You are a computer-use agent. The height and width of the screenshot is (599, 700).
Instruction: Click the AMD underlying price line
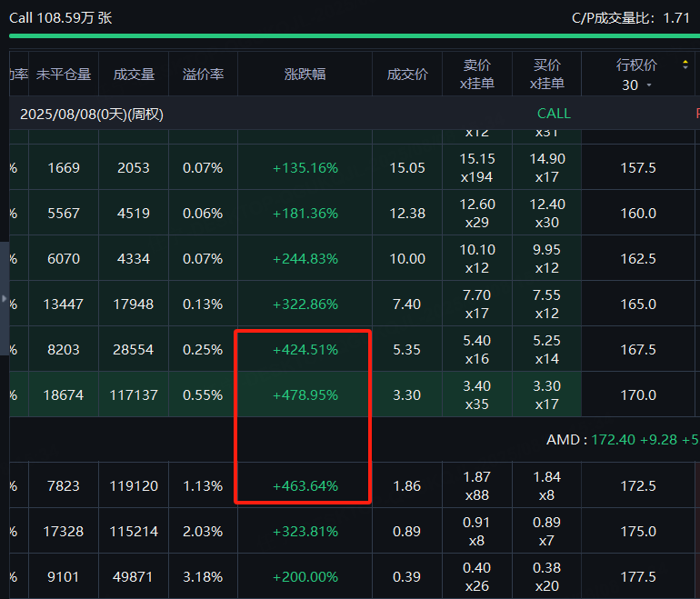tap(618, 440)
